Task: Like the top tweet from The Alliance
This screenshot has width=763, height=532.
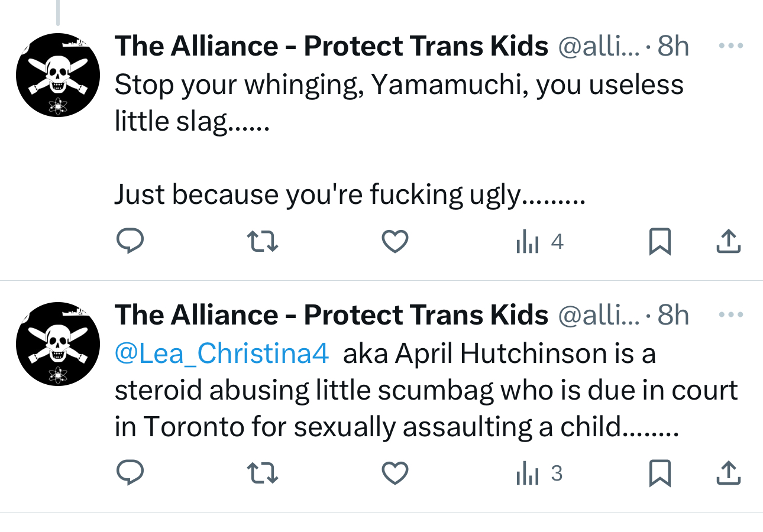Action: [395, 242]
